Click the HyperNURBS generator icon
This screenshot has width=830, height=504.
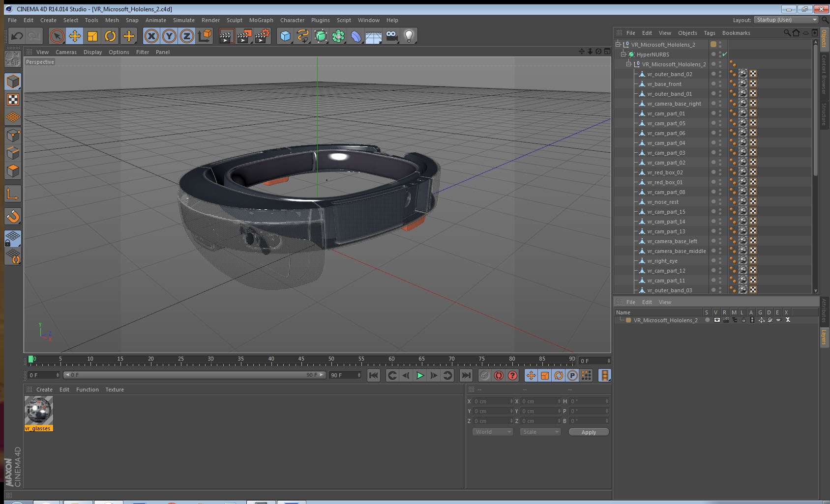[x=321, y=36]
